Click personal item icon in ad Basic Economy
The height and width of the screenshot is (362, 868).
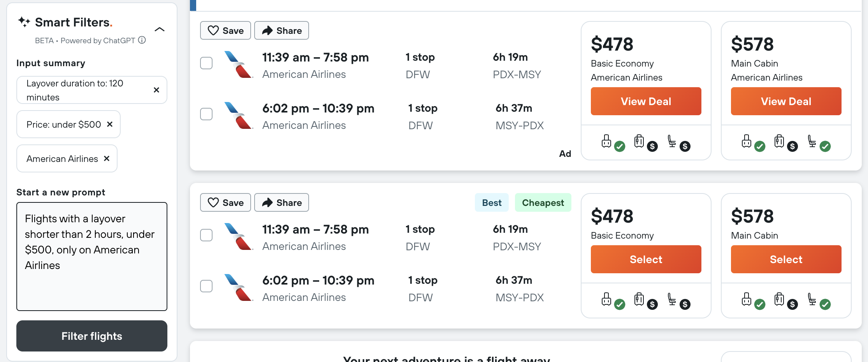613,142
